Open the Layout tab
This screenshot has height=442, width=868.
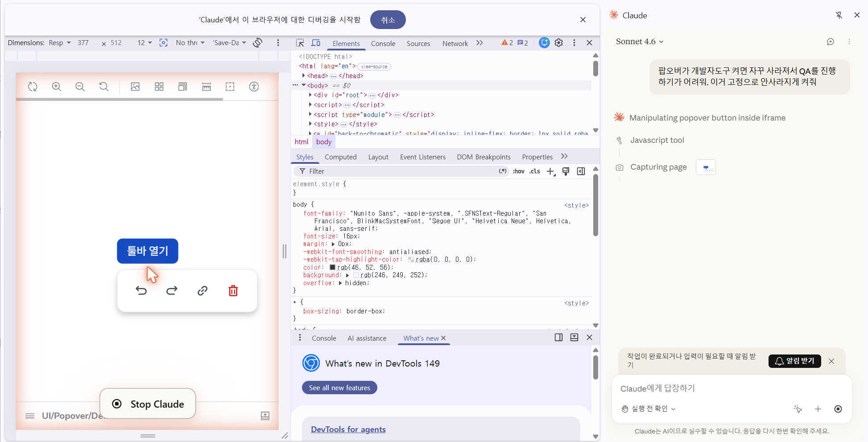tap(378, 157)
